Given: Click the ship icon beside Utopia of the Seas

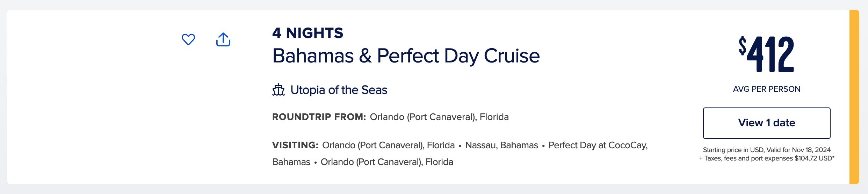Looking at the screenshot, I should pyautogui.click(x=279, y=90).
